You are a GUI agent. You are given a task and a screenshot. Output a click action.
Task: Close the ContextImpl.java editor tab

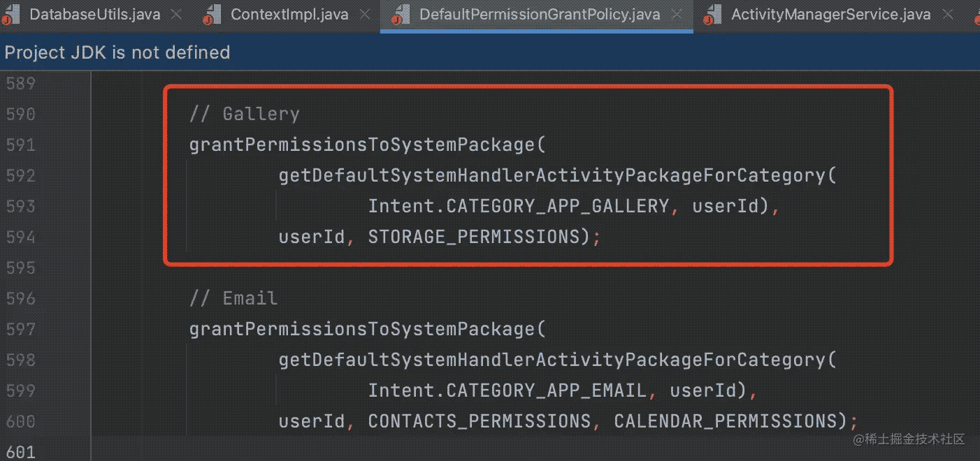pyautogui.click(x=365, y=15)
